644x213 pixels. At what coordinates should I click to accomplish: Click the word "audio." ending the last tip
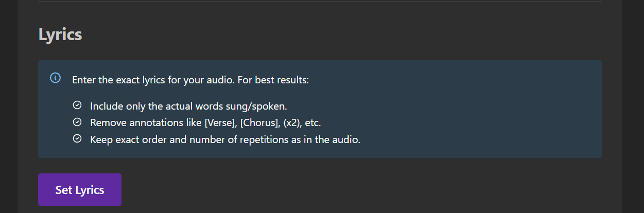pos(346,139)
